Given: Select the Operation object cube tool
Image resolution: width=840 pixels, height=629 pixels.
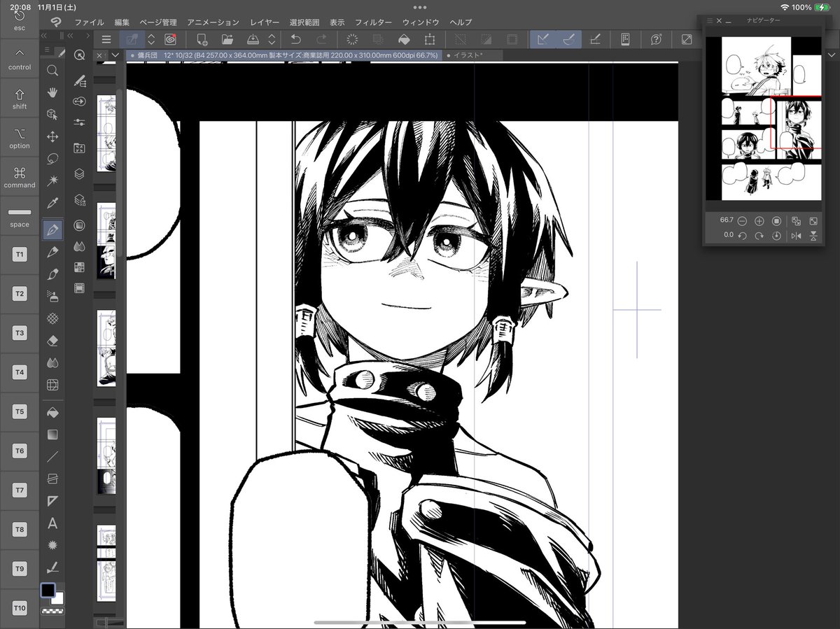Looking at the screenshot, I should coord(52,114).
